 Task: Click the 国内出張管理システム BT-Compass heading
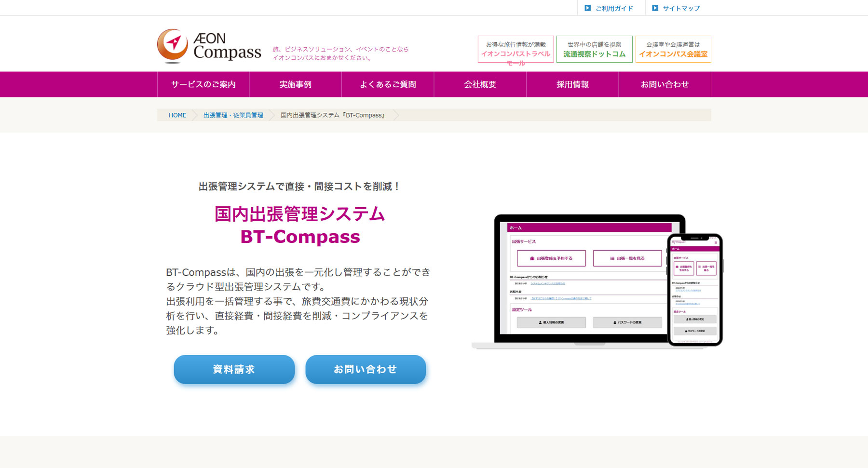point(300,225)
